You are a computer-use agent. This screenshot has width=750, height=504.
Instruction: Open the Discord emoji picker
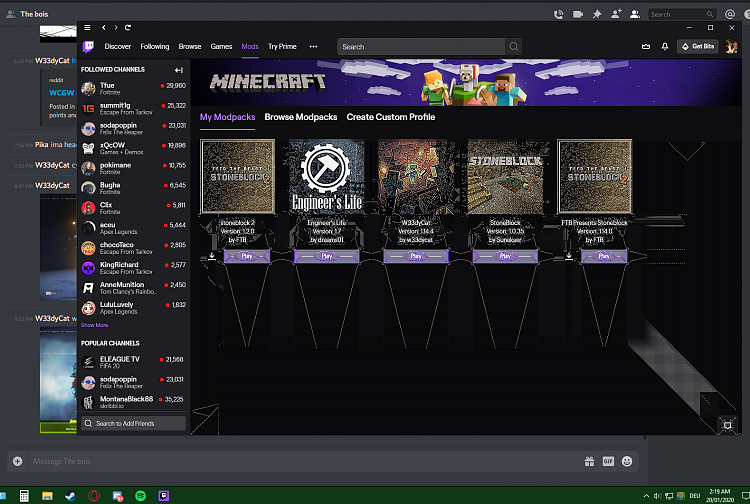pyautogui.click(x=627, y=461)
